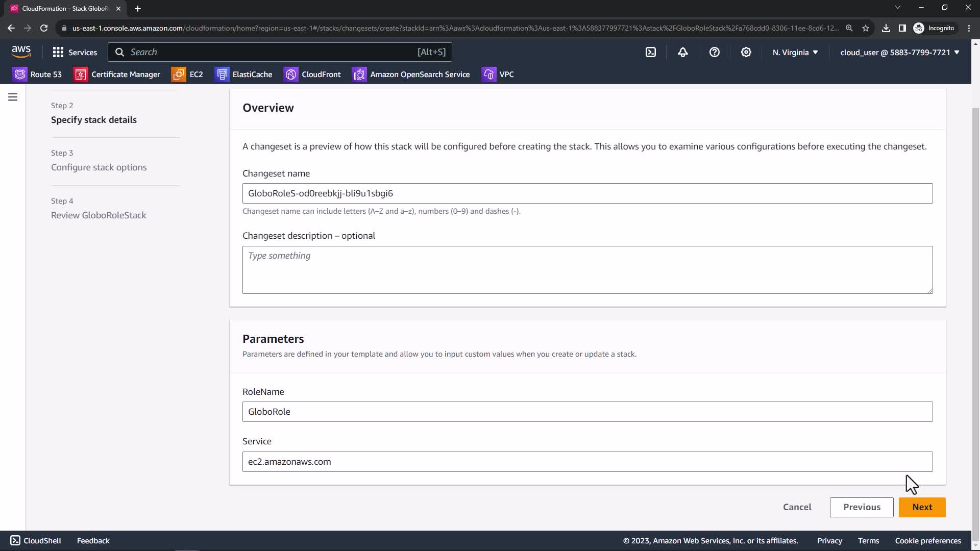Open the Amazon OpenSearch Service shortcut
Screen dimensions: 980x551
pyautogui.click(x=411, y=74)
